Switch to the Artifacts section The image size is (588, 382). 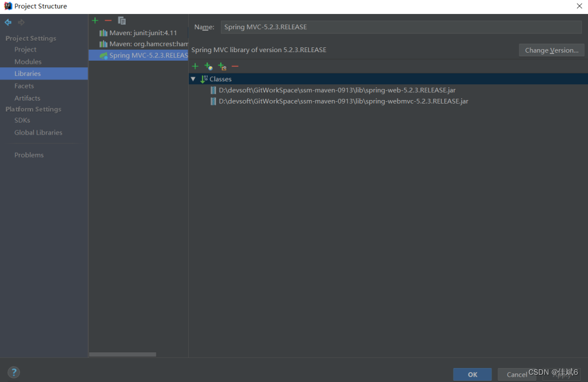pyautogui.click(x=27, y=98)
